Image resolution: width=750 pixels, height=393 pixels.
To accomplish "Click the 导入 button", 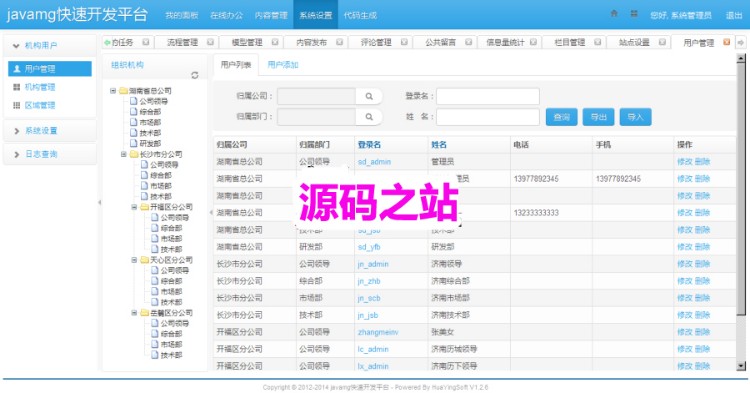I will [x=635, y=117].
